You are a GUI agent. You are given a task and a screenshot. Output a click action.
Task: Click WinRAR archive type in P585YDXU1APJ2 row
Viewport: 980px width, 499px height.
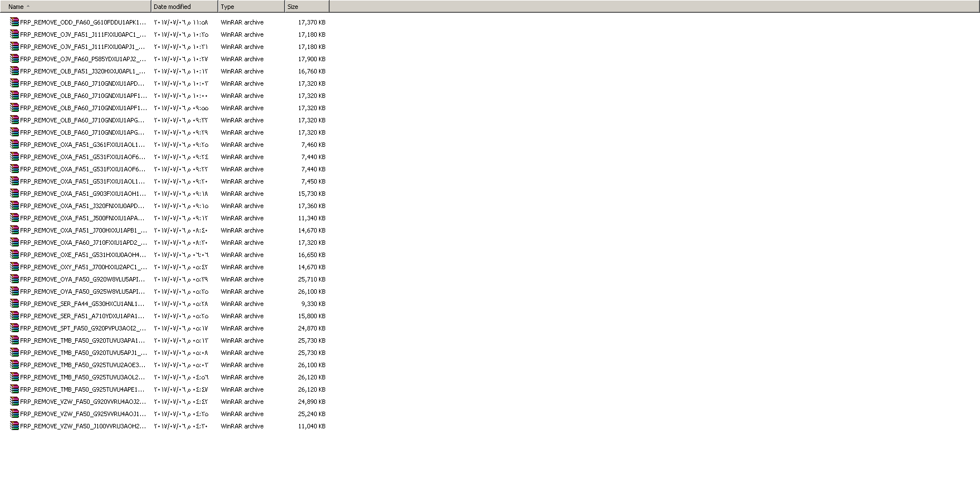pyautogui.click(x=242, y=59)
